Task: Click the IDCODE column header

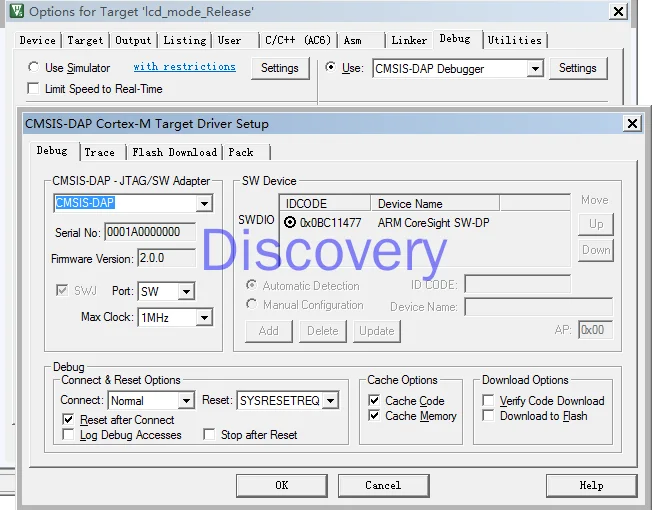Action: coord(325,203)
